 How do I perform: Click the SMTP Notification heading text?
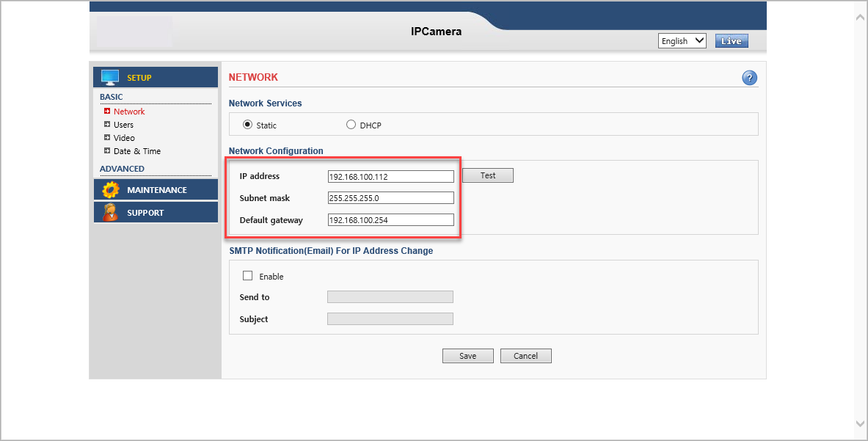click(331, 251)
